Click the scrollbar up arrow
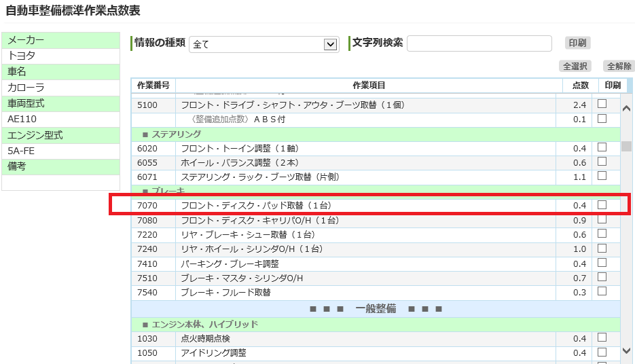This screenshot has width=635, height=364. pyautogui.click(x=626, y=108)
